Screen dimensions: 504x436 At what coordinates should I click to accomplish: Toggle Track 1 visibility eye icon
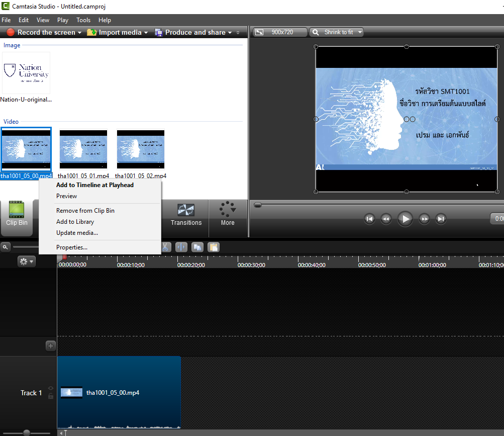click(50, 388)
